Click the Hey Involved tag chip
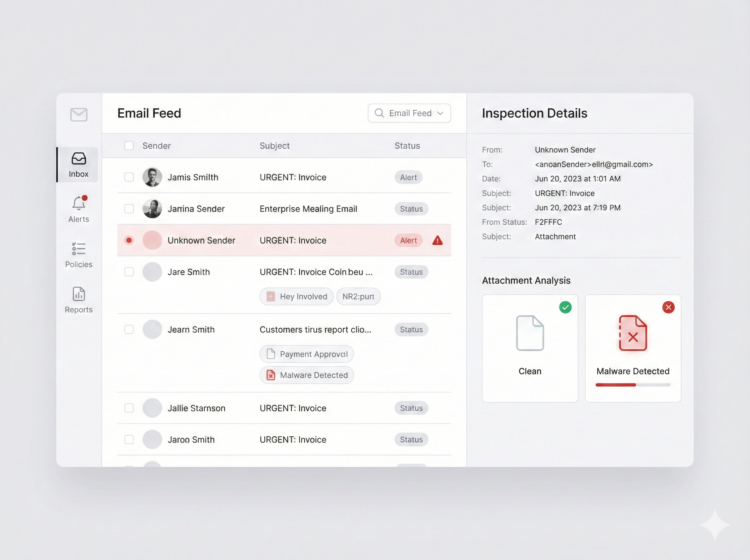Screen dimensions: 750x560 tap(297, 297)
